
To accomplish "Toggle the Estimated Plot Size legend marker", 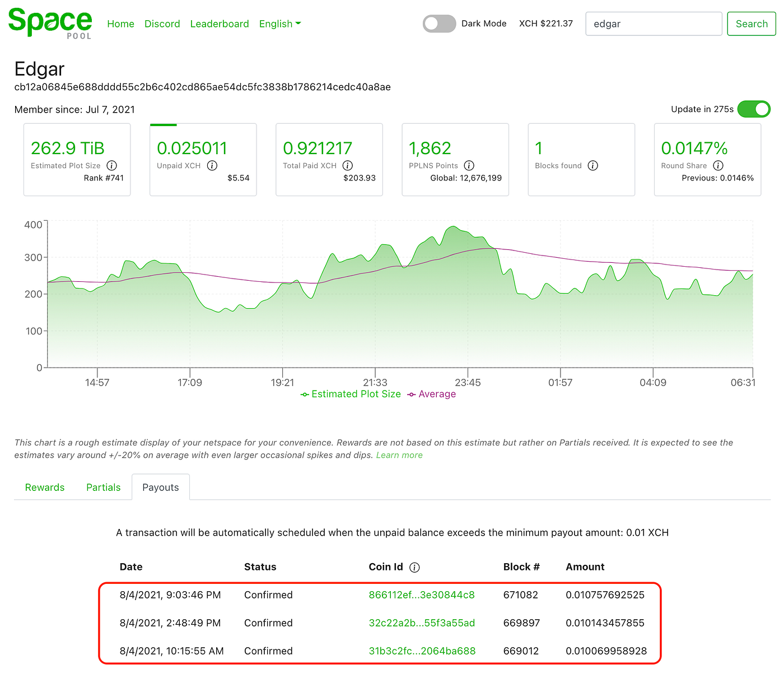I will [305, 394].
